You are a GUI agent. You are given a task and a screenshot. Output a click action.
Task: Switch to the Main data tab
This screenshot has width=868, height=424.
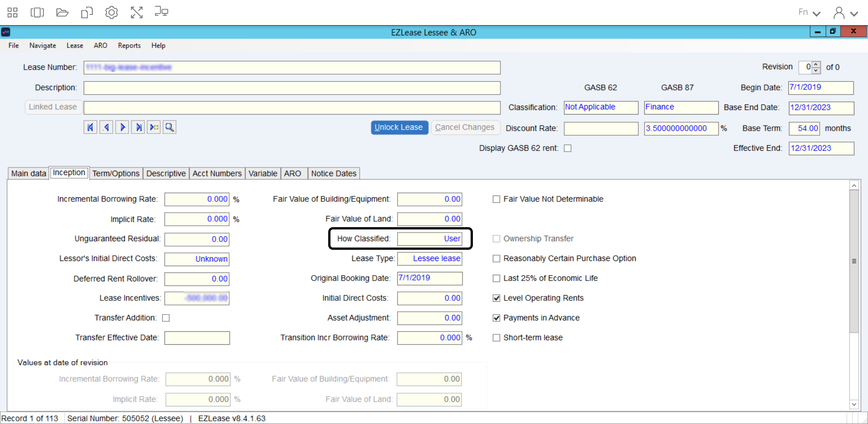tap(28, 173)
